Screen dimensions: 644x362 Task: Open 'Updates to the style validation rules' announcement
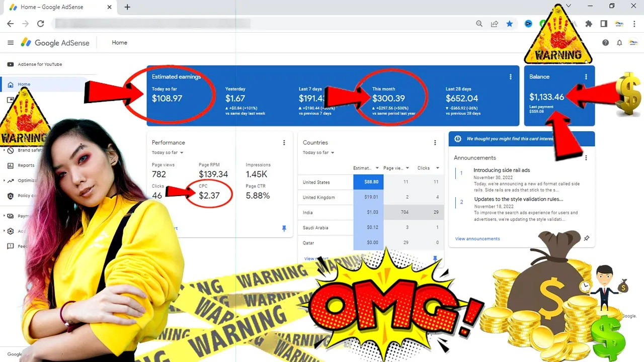pyautogui.click(x=518, y=199)
